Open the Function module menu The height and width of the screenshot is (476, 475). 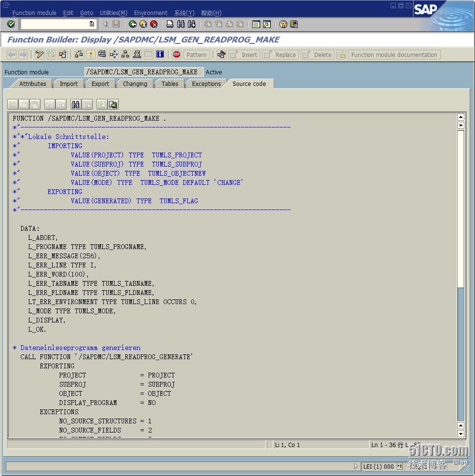coord(34,13)
